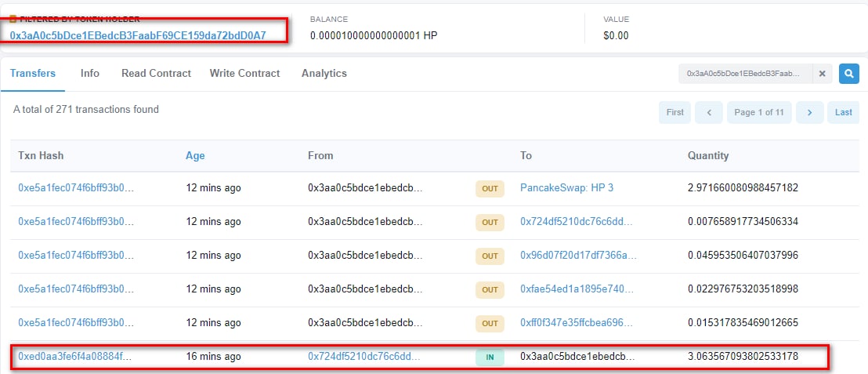Clear the address filter with the X icon
The width and height of the screenshot is (868, 374).
point(822,73)
